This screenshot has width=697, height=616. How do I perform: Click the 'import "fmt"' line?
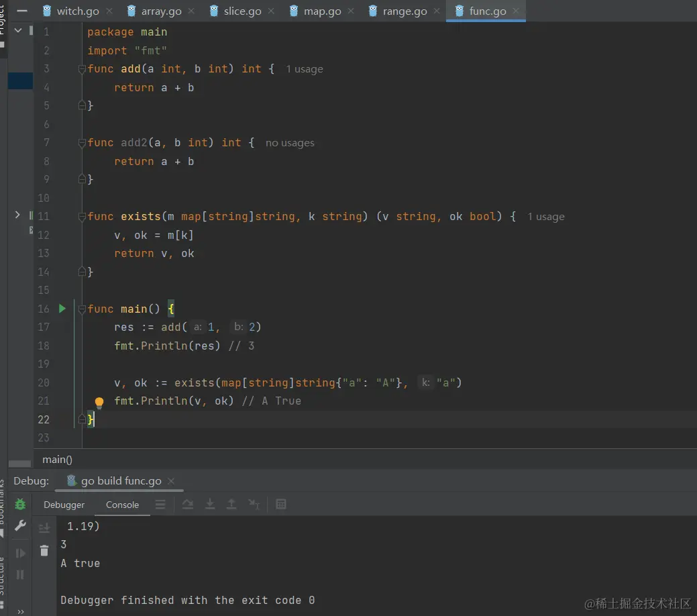(x=127, y=51)
